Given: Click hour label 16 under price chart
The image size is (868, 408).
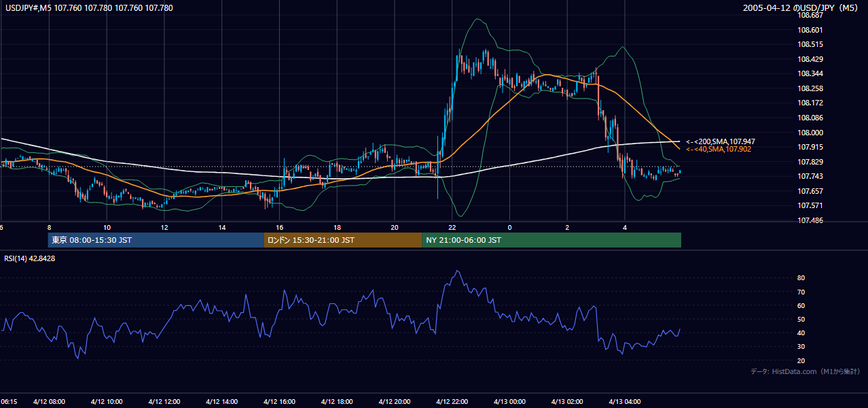Looking at the screenshot, I should (x=279, y=227).
